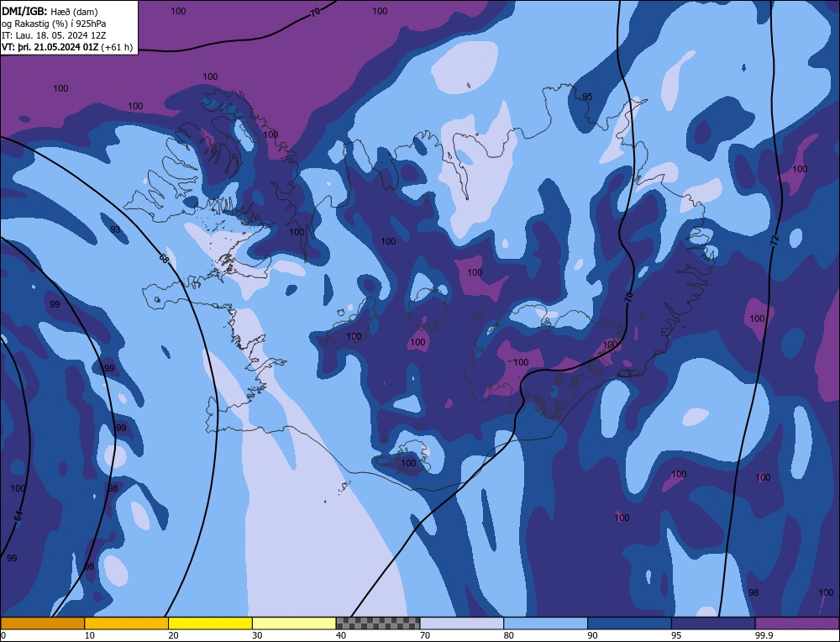Screen dimensions: 840x642
Task: Select the yellow 20–30 legend swatch
Action: tap(210, 624)
